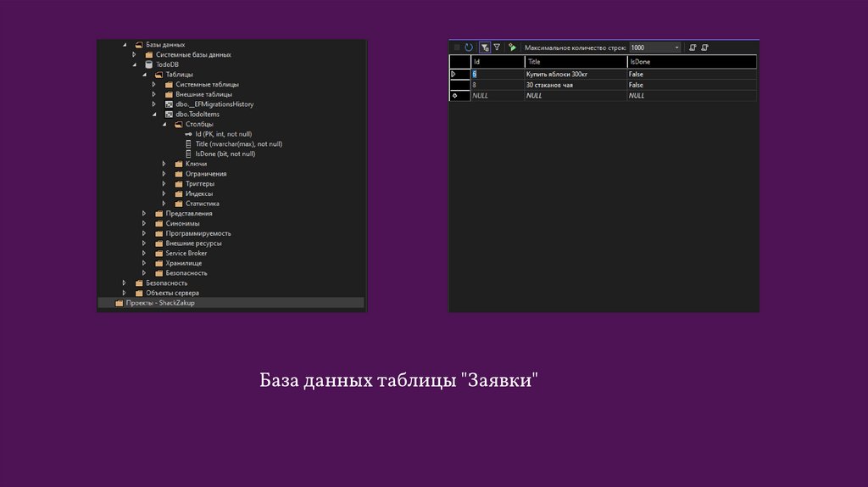Click the "Синонимы" folder icon
The width and height of the screenshot is (868, 487).
[159, 223]
